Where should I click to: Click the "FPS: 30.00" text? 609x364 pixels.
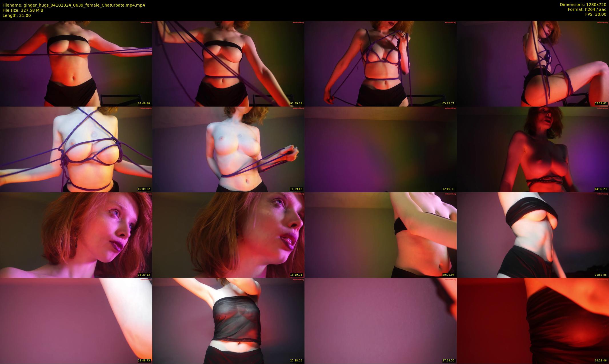pyautogui.click(x=596, y=14)
